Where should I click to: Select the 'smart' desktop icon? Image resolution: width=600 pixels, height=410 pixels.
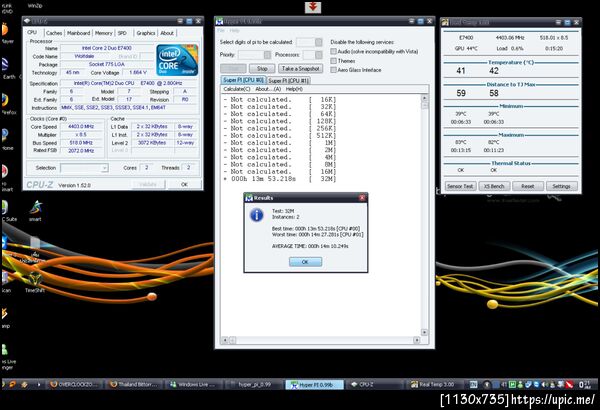35,211
